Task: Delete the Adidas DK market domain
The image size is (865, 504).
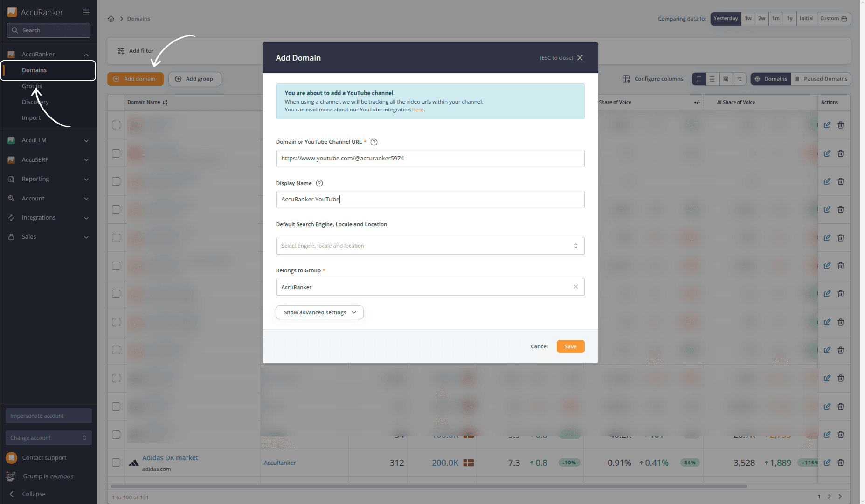Action: (841, 463)
